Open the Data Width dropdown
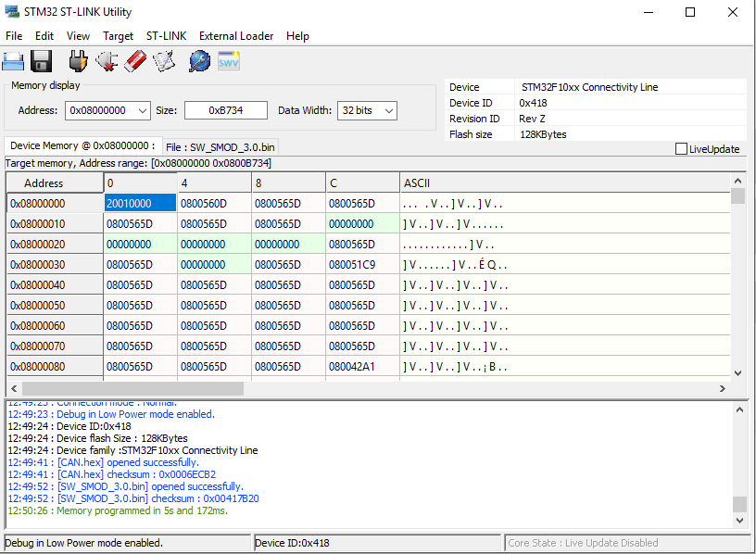The image size is (756, 554). tap(389, 111)
